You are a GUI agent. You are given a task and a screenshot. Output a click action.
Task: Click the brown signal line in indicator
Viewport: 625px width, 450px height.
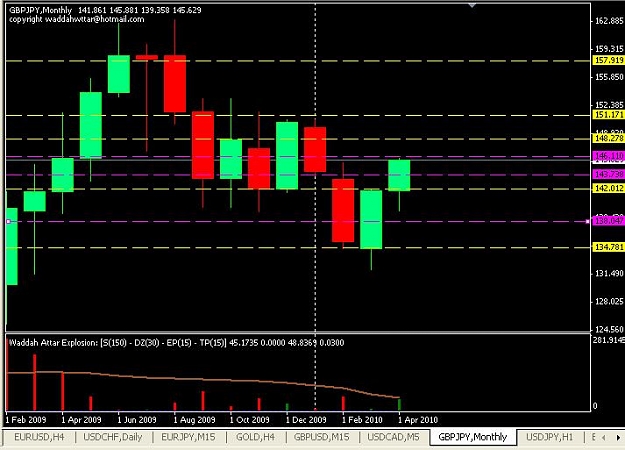(x=203, y=379)
